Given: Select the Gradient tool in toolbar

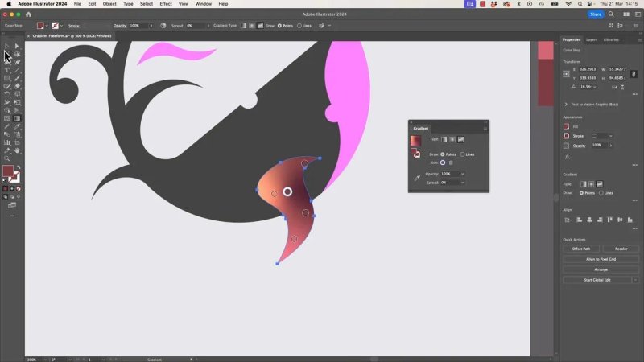Looking at the screenshot, I should [x=17, y=118].
